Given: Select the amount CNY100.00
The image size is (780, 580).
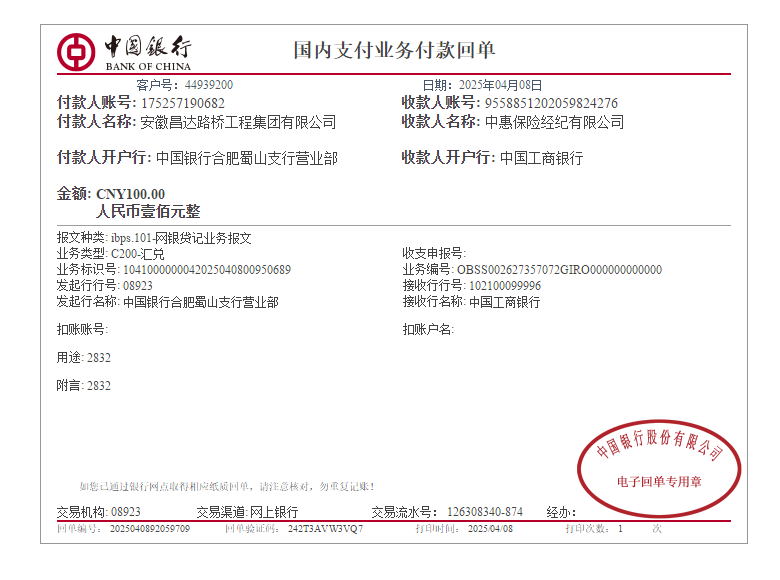Looking at the screenshot, I should click(130, 194).
